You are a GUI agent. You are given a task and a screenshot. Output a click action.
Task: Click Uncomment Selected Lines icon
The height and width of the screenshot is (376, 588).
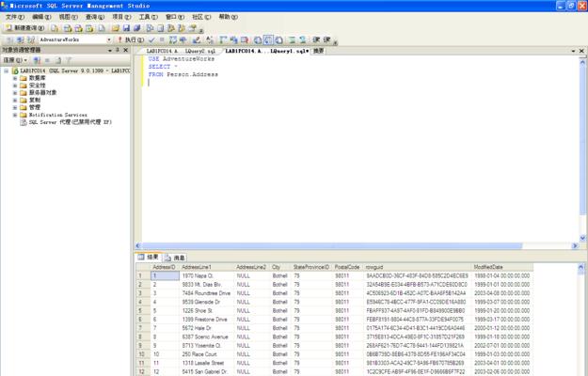[x=302, y=39]
